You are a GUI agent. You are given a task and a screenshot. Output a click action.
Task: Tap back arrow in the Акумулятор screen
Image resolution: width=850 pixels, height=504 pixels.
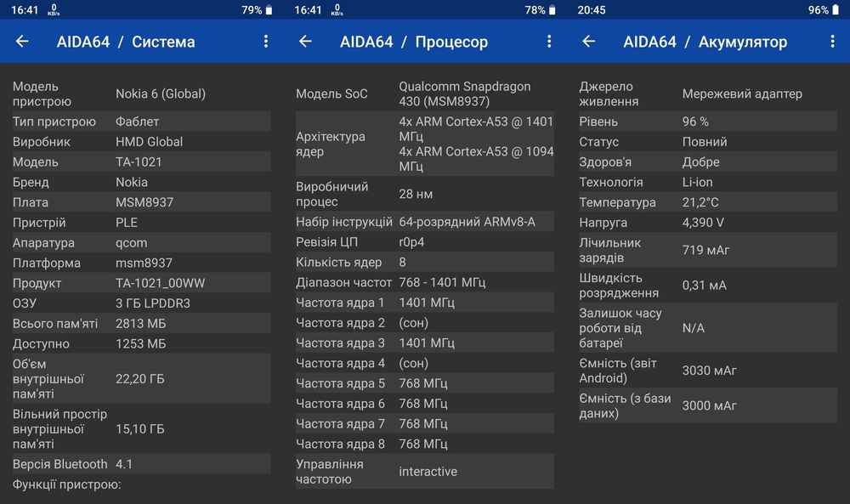click(589, 41)
